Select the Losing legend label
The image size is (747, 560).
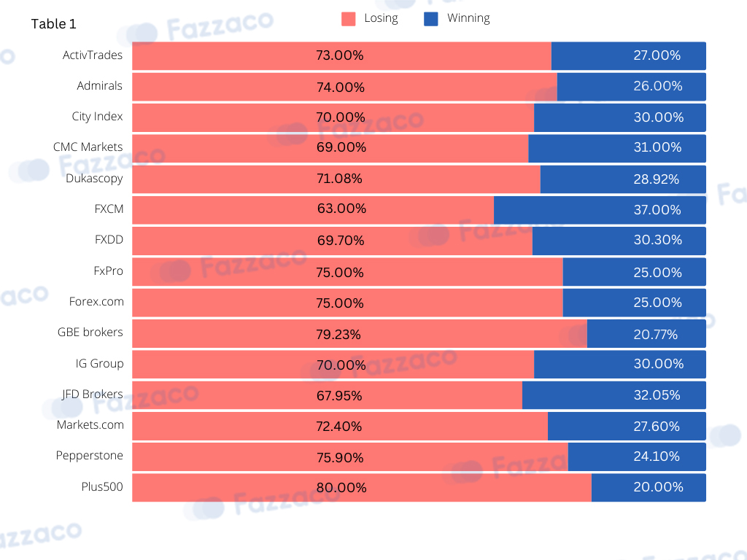[x=381, y=18]
